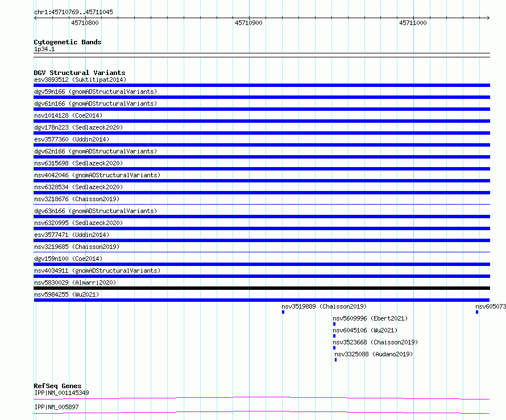Open nsv3218676 (Chaisson2019) variant label
Screen dimensions: 506x420
pyautogui.click(x=77, y=199)
